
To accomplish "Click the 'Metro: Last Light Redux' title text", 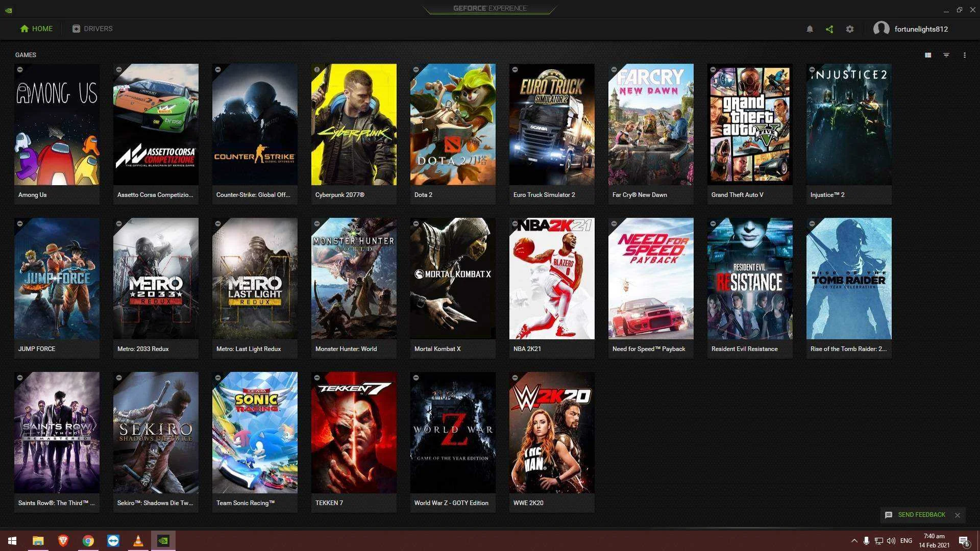I will 249,349.
